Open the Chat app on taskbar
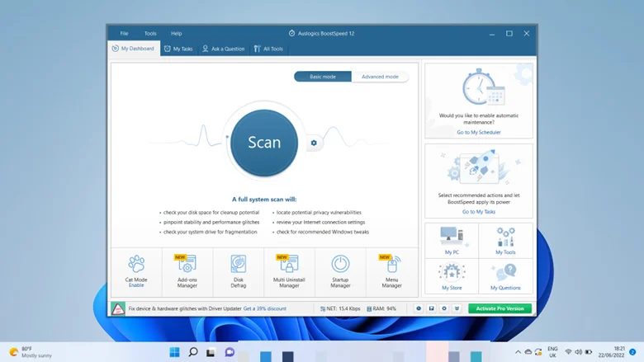The width and height of the screenshot is (644, 362). coord(230,352)
